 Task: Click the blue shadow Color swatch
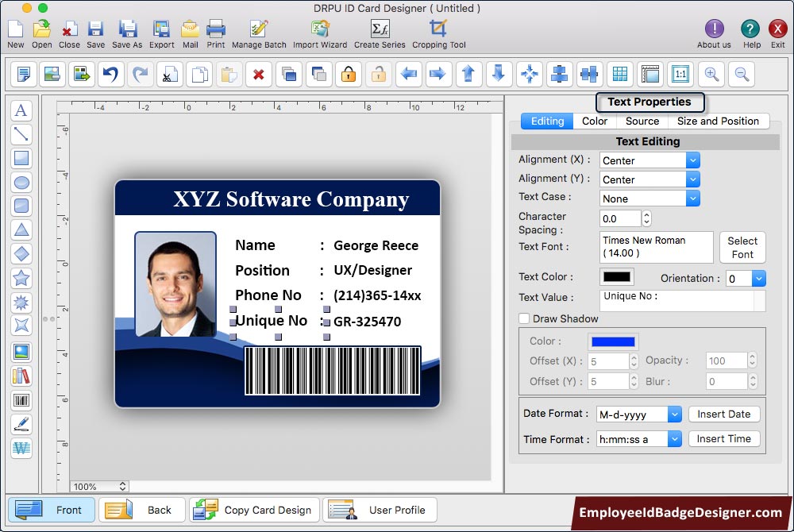613,341
